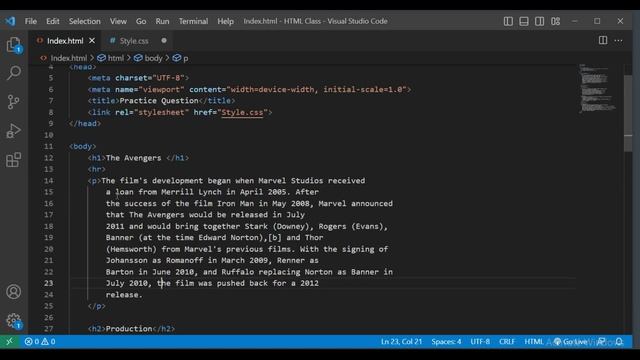Screen dimensions: 640x360
Task: Click the VS Code logo icon
Action: pos(10,21)
